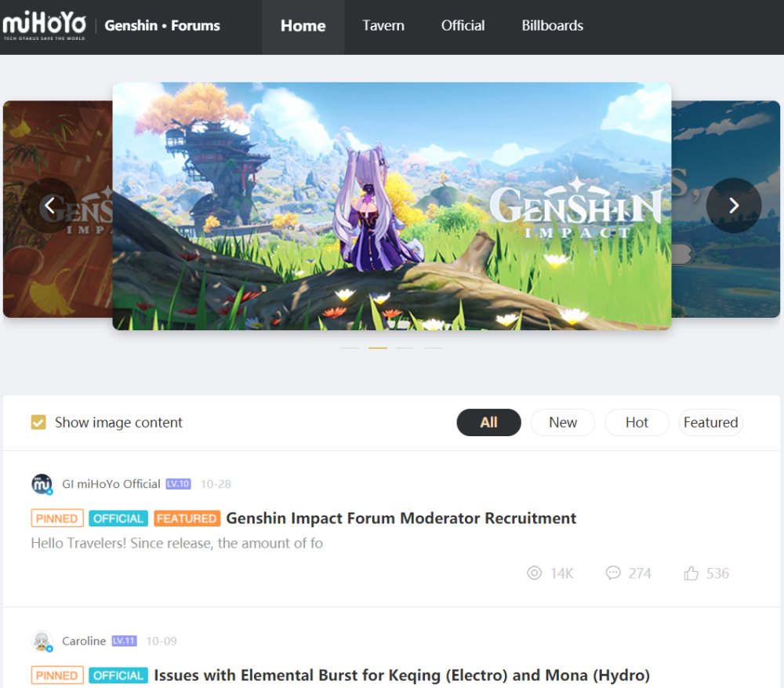
Task: Open Issues with Elemental Burst post
Action: click(401, 675)
